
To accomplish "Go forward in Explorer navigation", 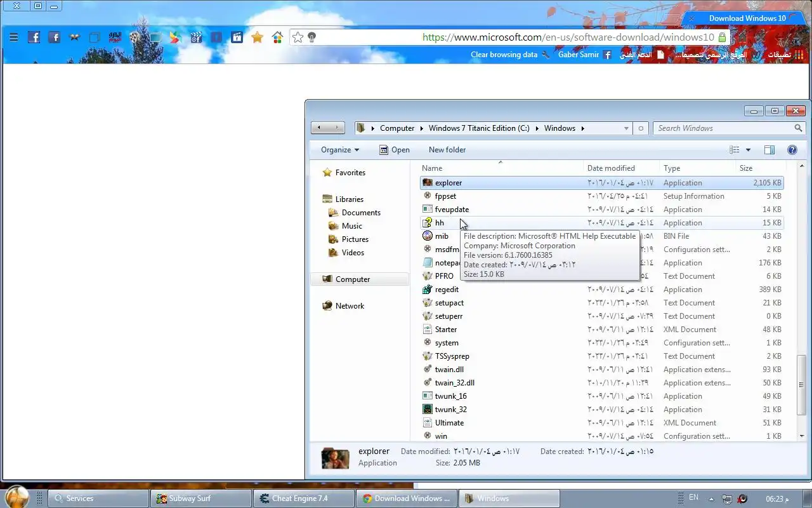I will [336, 128].
